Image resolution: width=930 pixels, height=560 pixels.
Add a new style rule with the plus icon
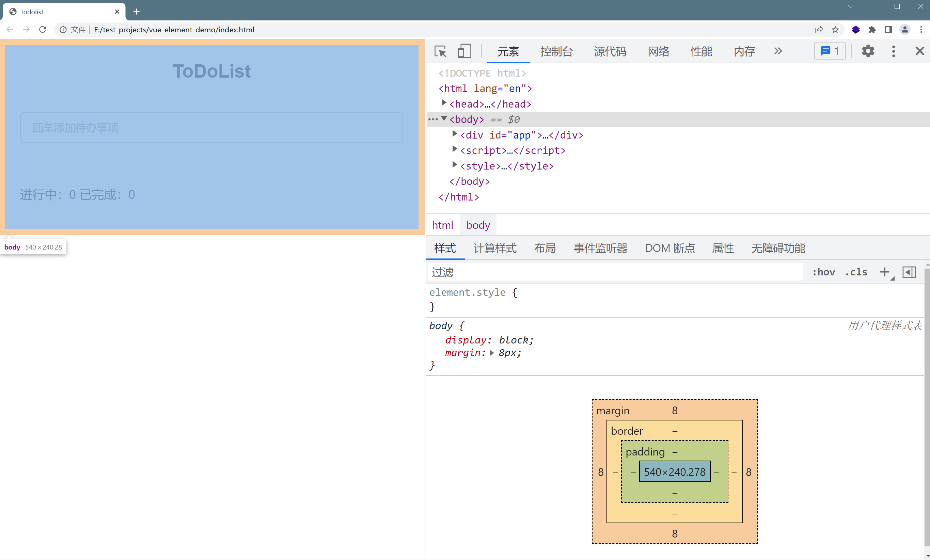[x=885, y=272]
